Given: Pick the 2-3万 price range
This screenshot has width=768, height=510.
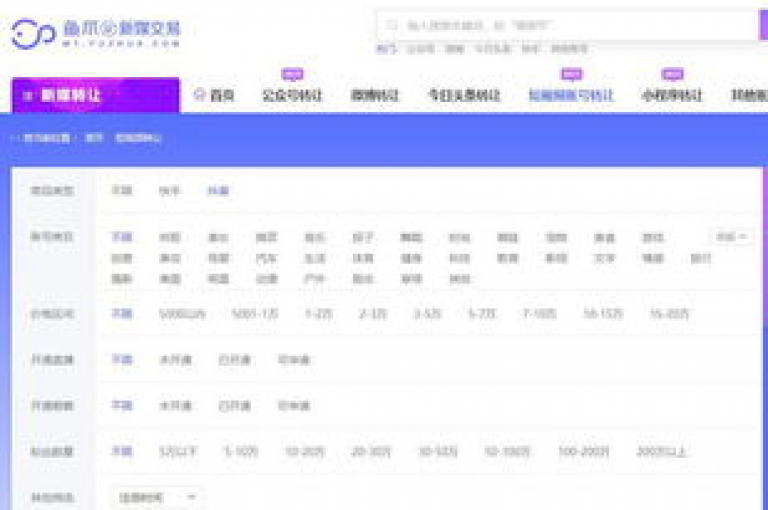Looking at the screenshot, I should point(373,314).
